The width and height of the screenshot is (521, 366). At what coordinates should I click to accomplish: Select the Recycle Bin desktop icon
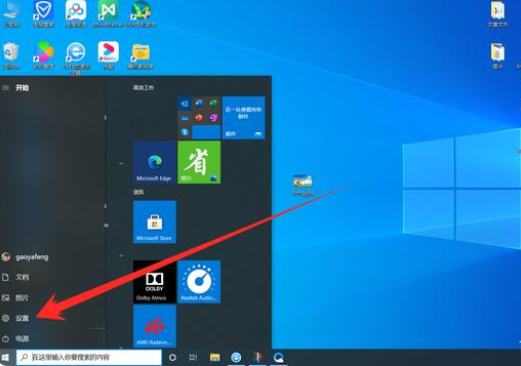pyautogui.click(x=11, y=55)
